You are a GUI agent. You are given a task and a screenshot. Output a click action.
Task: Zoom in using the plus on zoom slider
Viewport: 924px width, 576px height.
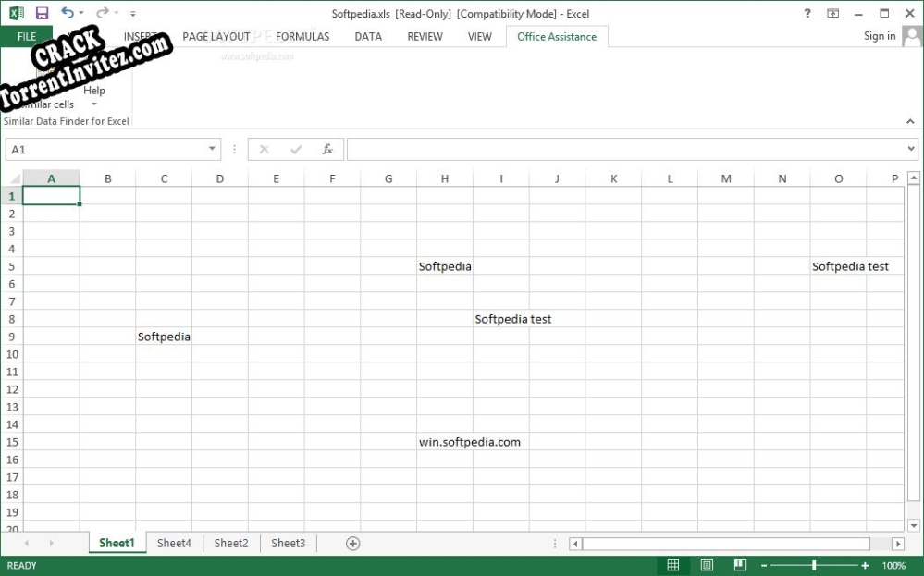tap(863, 565)
